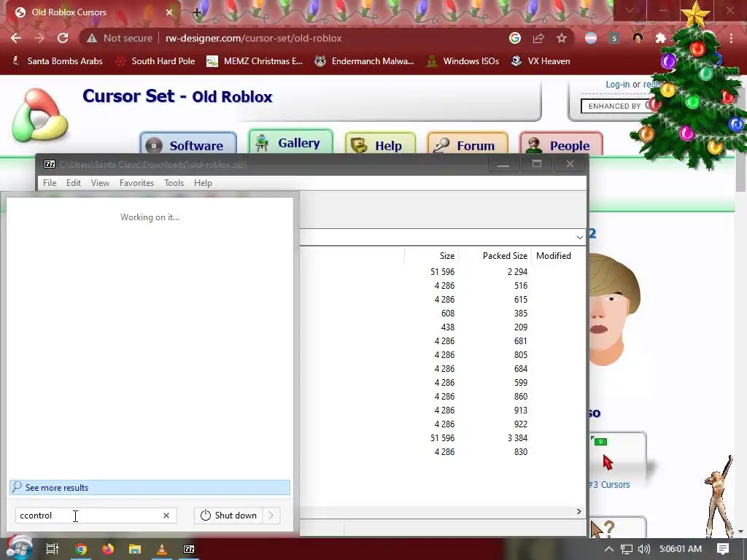Open Firefox from the taskbar
Viewport: 747px width, 560px height.
pyautogui.click(x=108, y=549)
